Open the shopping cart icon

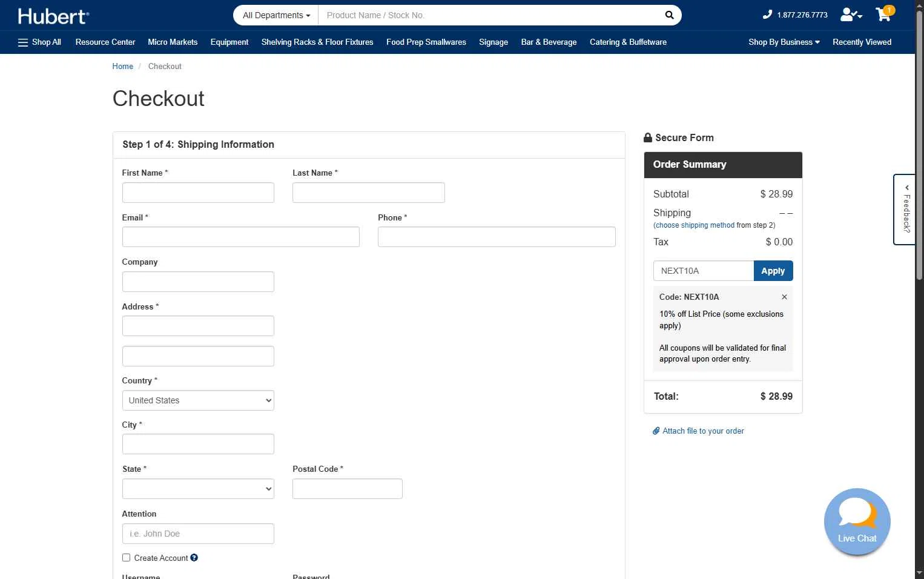[x=884, y=14]
